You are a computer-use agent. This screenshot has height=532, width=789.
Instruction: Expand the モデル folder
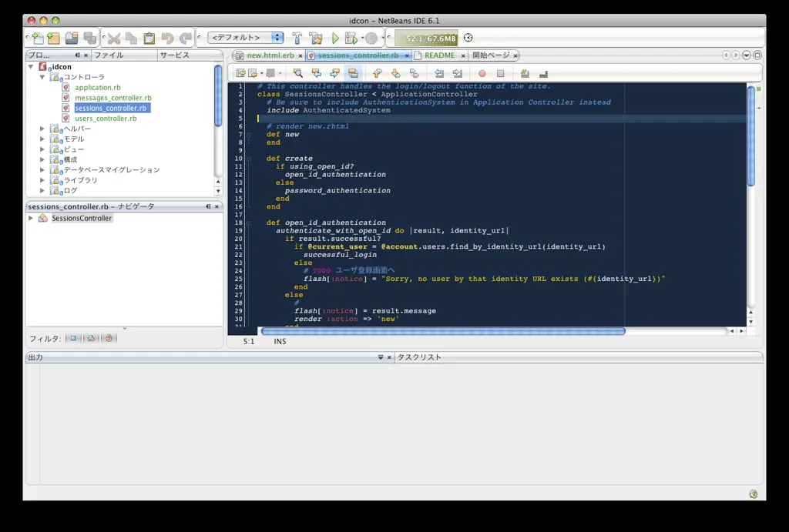pyautogui.click(x=42, y=139)
